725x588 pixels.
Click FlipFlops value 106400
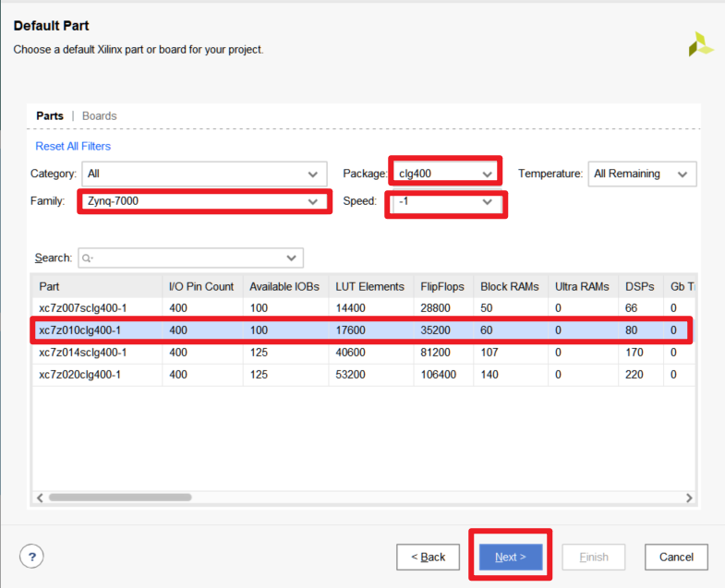click(x=439, y=375)
